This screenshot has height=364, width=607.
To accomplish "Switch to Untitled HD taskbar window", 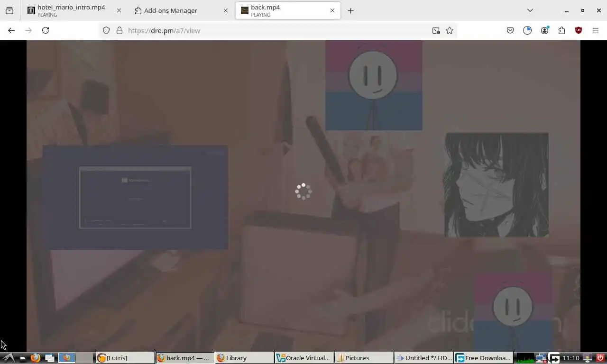I will (424, 358).
